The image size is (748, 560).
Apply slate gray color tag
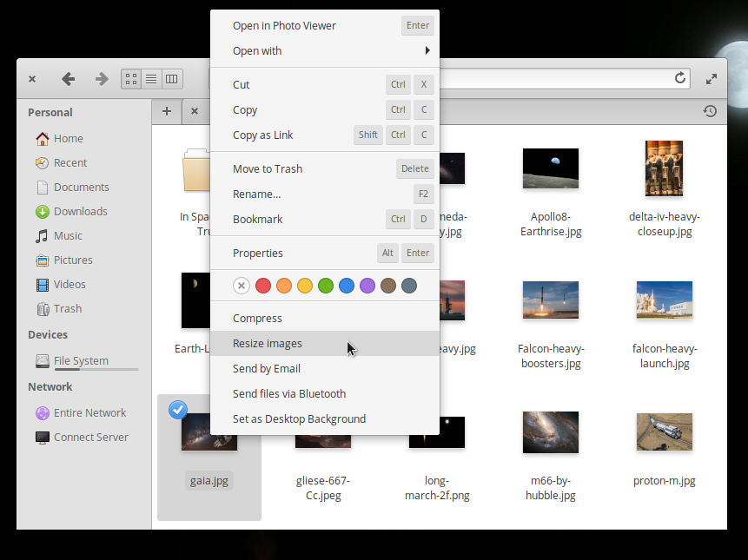point(409,286)
